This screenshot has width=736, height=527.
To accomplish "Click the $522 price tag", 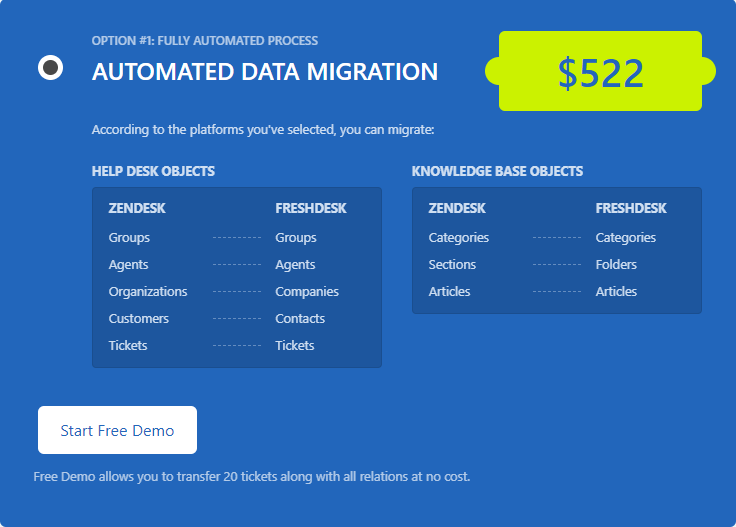I will pyautogui.click(x=600, y=71).
